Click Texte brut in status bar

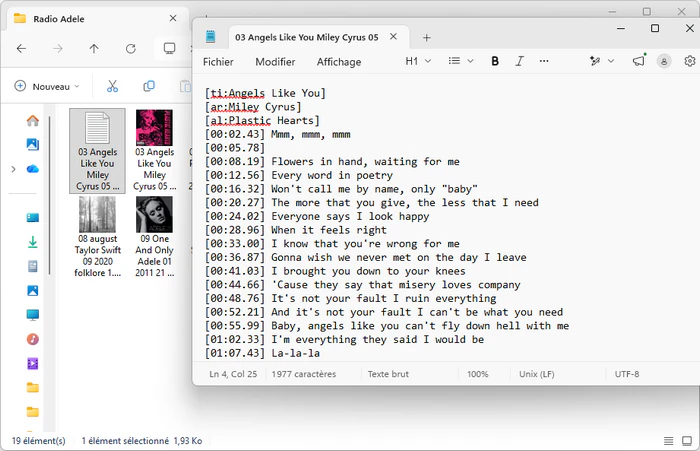(388, 374)
